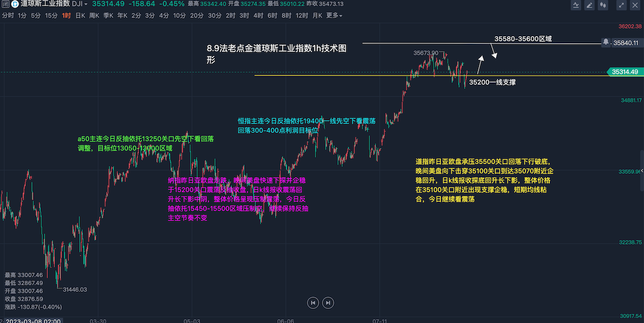The width and height of the screenshot is (644, 323).
Task: Switch to the 15分 timeframe
Action: (51, 16)
